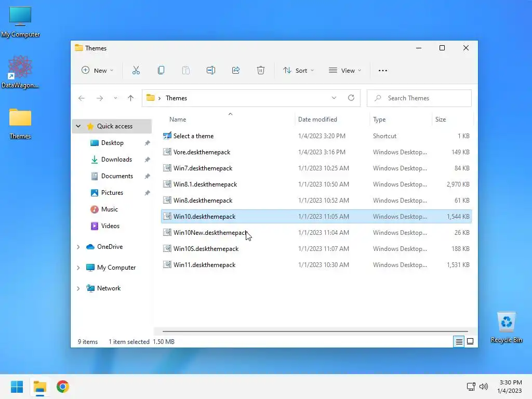Select the DataWagon desktop shortcut

[x=20, y=72]
